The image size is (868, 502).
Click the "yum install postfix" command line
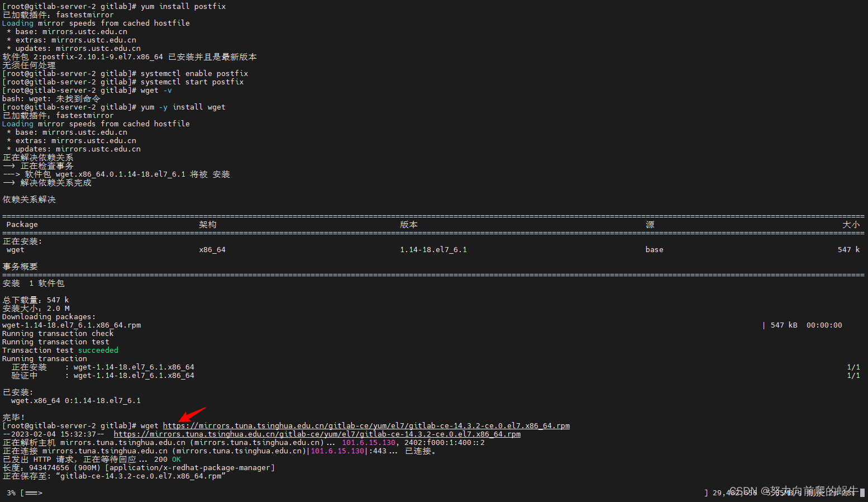[114, 7]
